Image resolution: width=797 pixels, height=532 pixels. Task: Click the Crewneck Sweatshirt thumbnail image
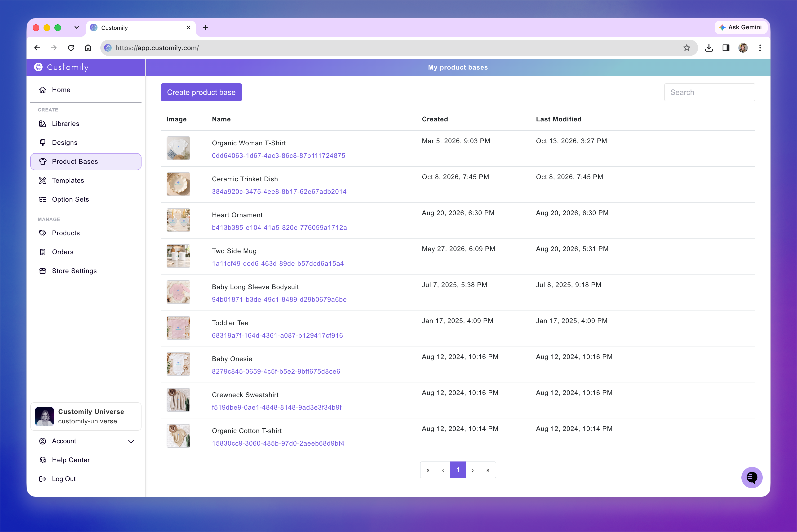[x=178, y=400]
